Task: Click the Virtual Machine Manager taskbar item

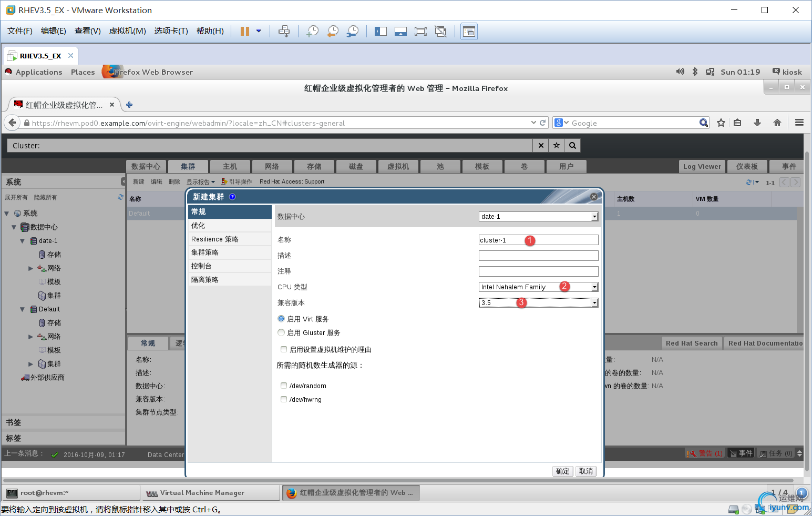Action: tap(211, 493)
